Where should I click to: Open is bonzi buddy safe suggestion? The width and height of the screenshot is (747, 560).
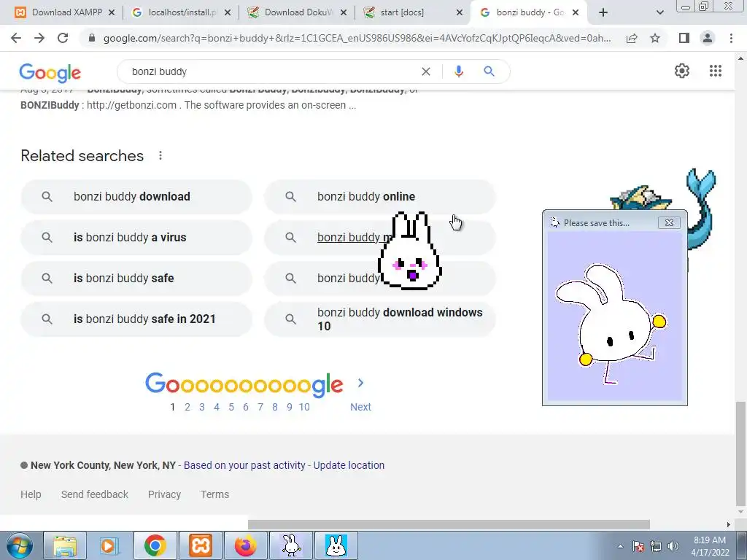[136, 278]
